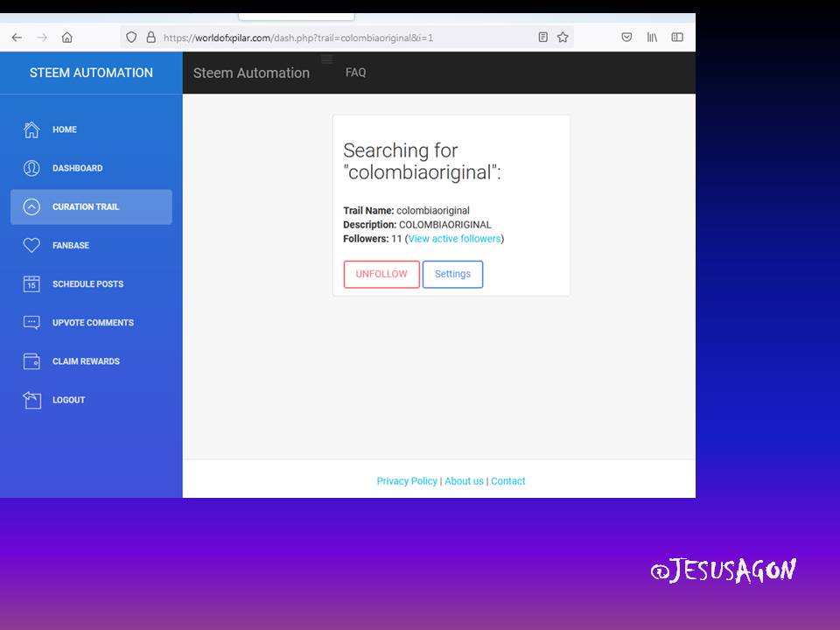The width and height of the screenshot is (840, 630).
Task: Open the Privacy Policy link
Action: tap(407, 481)
